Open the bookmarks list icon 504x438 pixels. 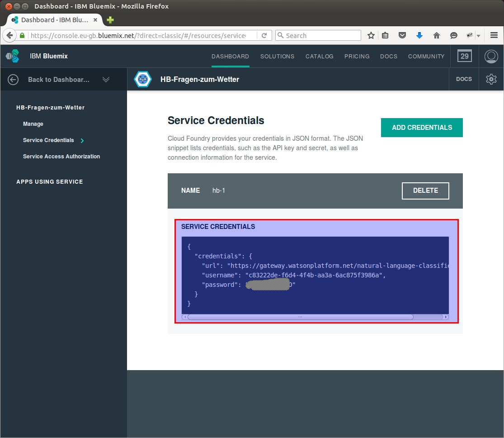click(385, 35)
